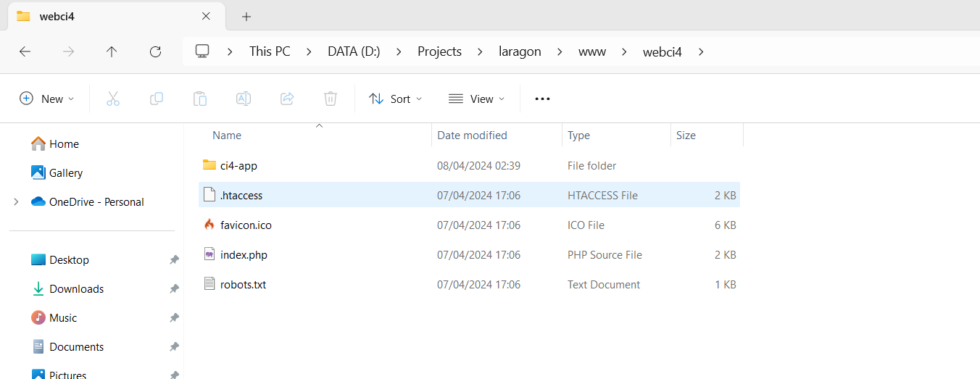Select the ci4-app folder icon
This screenshot has height=379, width=980.
209,165
